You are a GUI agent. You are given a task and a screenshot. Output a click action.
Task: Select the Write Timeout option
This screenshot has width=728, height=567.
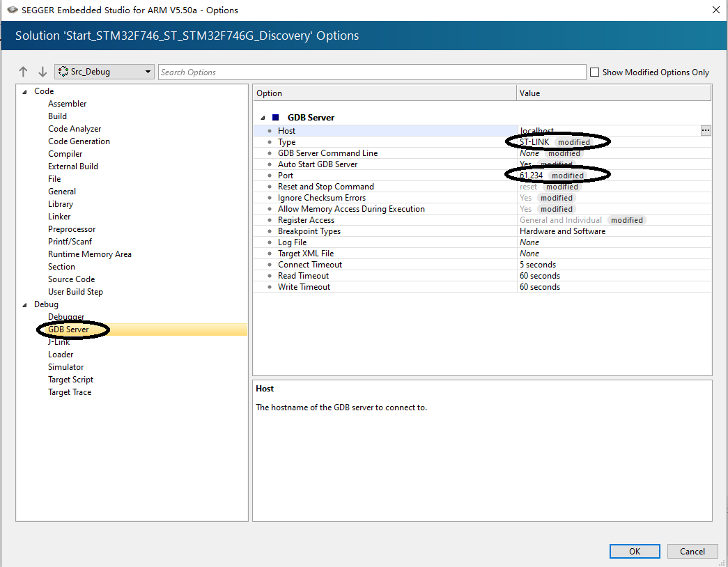482,286
